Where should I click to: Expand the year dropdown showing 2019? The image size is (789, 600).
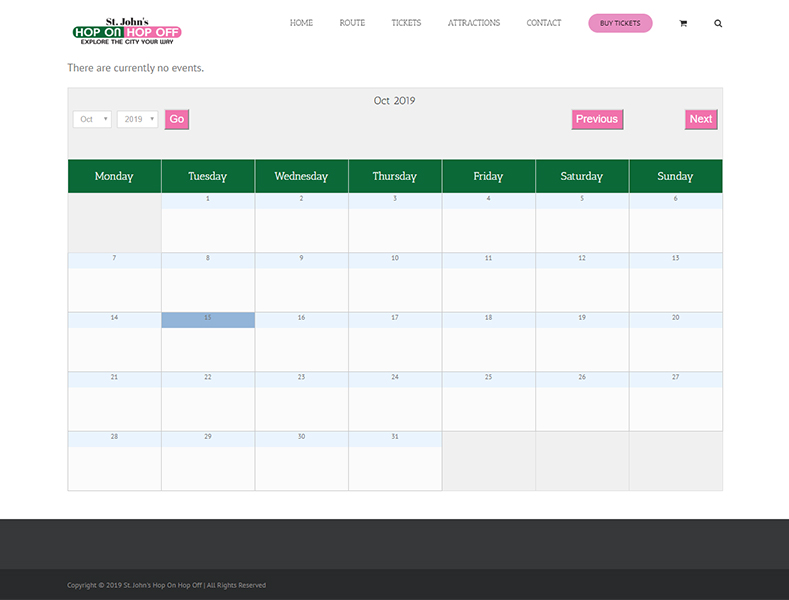[137, 119]
